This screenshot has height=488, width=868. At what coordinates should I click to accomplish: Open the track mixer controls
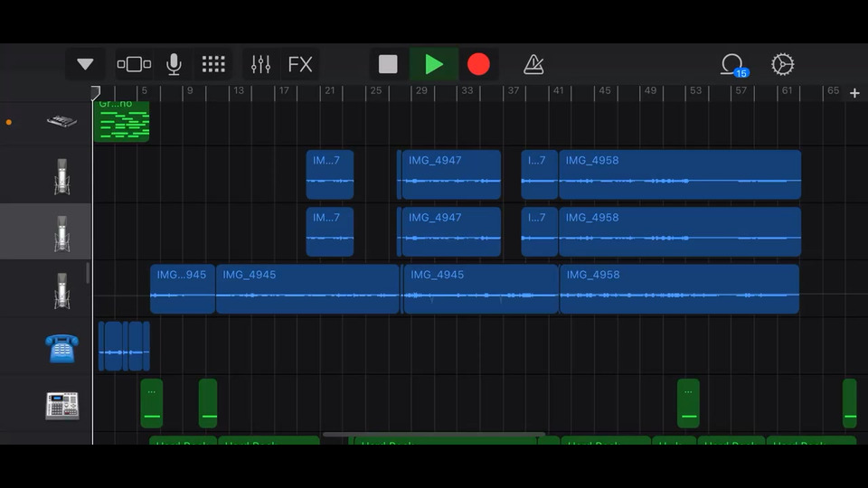(x=260, y=64)
